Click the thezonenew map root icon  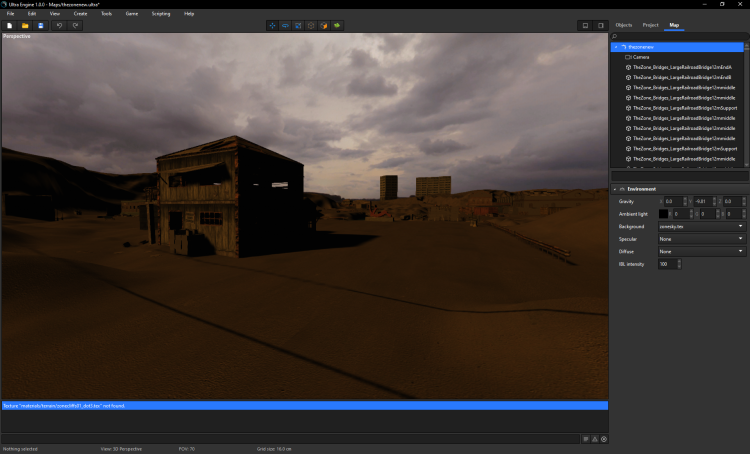coord(624,47)
